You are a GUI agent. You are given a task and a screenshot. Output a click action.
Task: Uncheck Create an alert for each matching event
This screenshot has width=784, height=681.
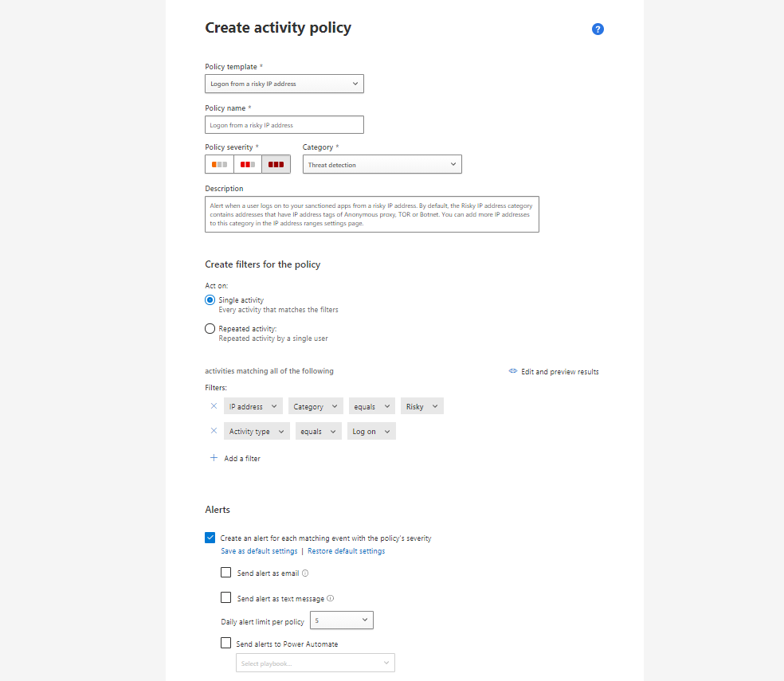click(210, 538)
